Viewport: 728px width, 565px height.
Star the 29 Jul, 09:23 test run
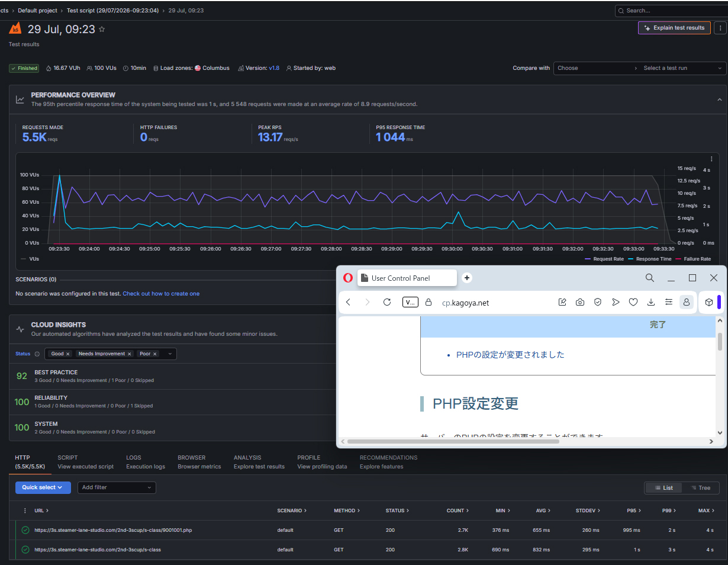(x=102, y=29)
